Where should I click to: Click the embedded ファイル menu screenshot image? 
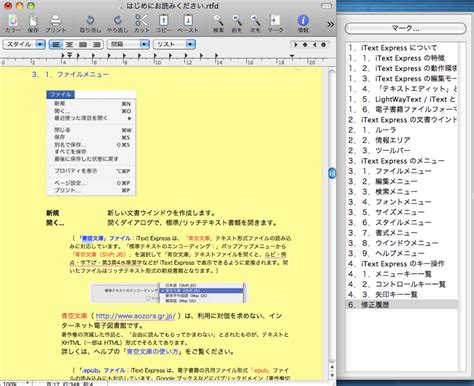[x=91, y=143]
